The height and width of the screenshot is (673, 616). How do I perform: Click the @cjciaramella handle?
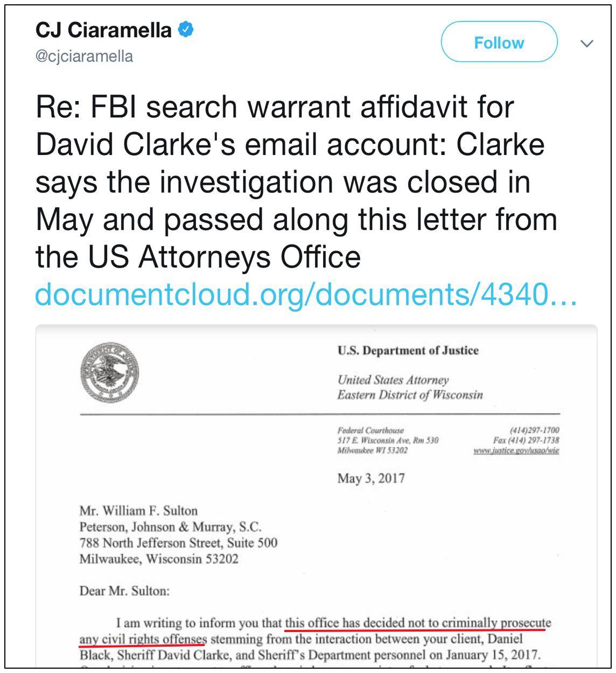(84, 56)
